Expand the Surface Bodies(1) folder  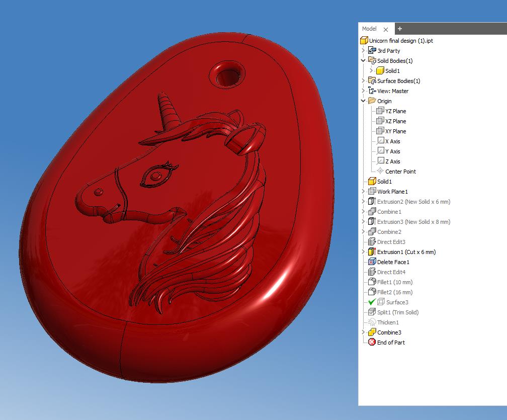click(x=363, y=80)
